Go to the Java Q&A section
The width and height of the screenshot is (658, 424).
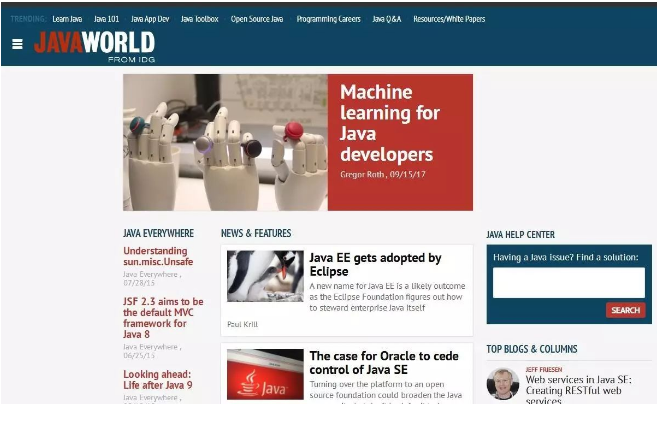point(386,19)
